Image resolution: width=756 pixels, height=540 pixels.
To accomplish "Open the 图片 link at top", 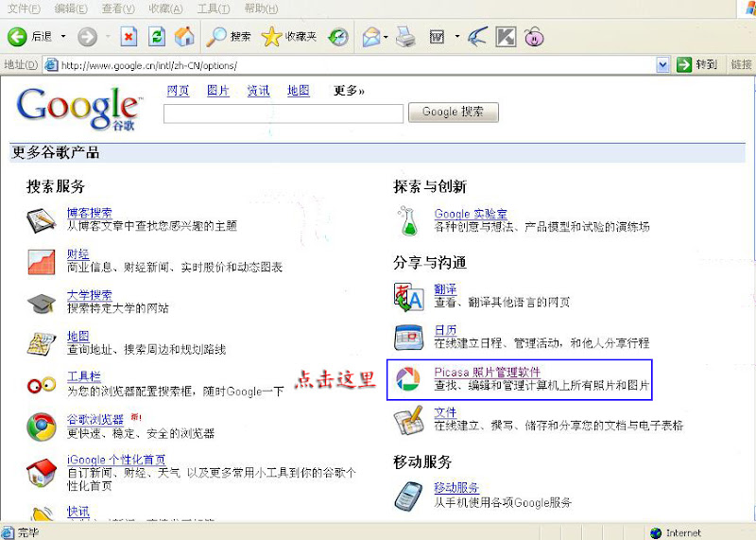I will (218, 90).
